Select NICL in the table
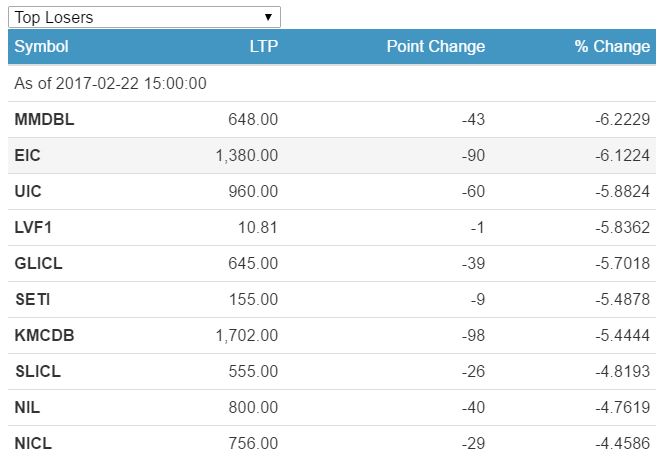The height and width of the screenshot is (456, 667). click(32, 443)
